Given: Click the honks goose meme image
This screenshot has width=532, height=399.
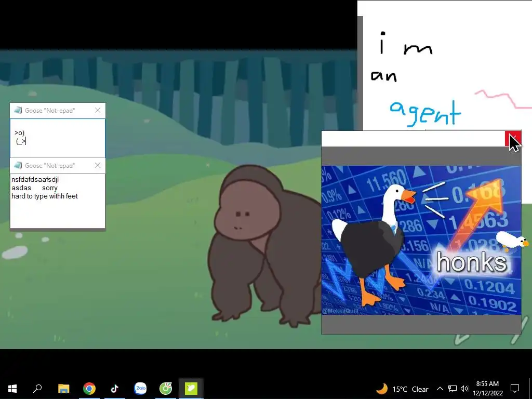Looking at the screenshot, I should 421,240.
